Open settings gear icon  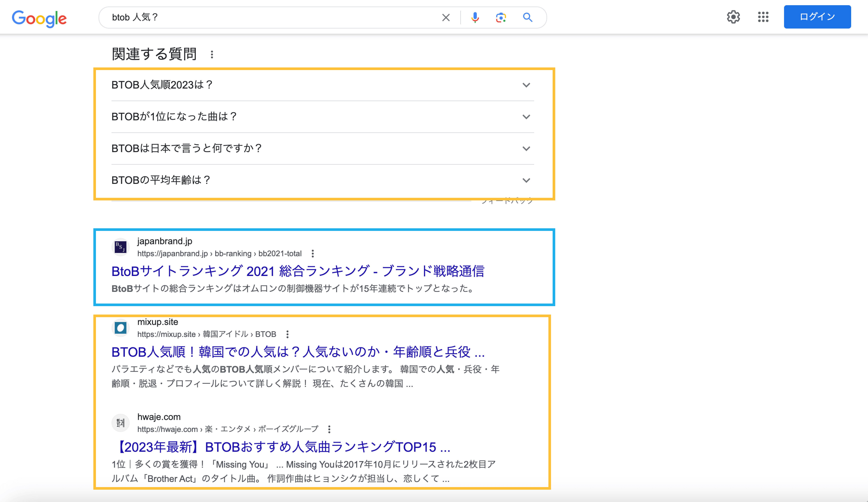(x=733, y=17)
